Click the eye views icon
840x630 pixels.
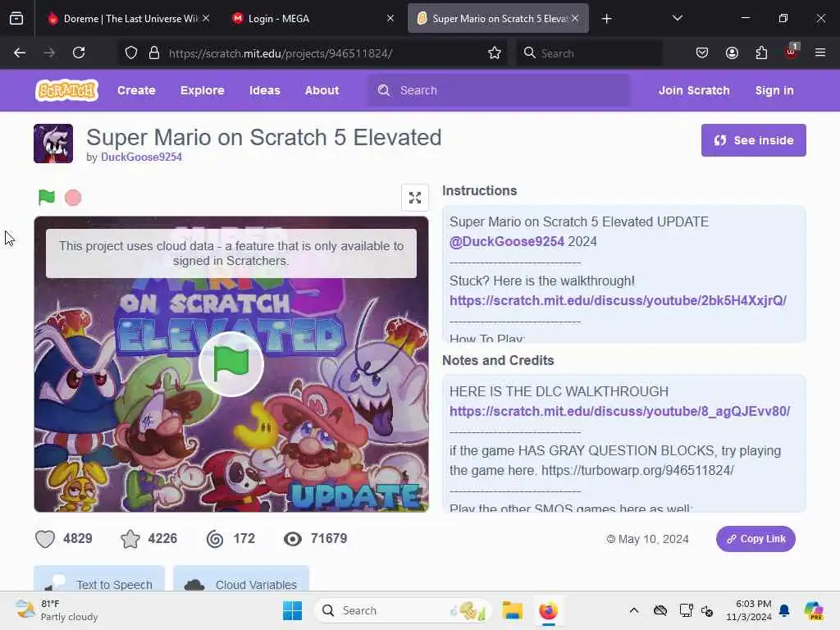click(x=293, y=539)
